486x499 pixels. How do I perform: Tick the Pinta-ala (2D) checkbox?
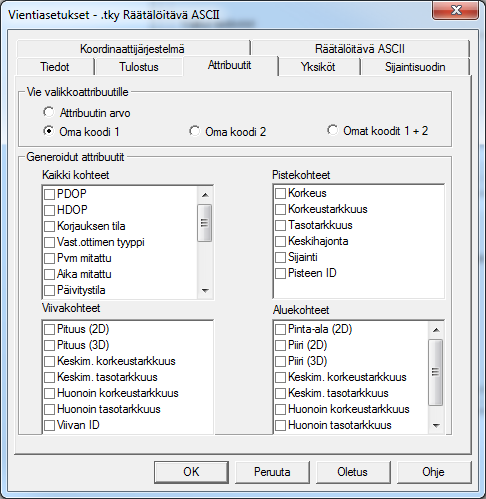280,329
